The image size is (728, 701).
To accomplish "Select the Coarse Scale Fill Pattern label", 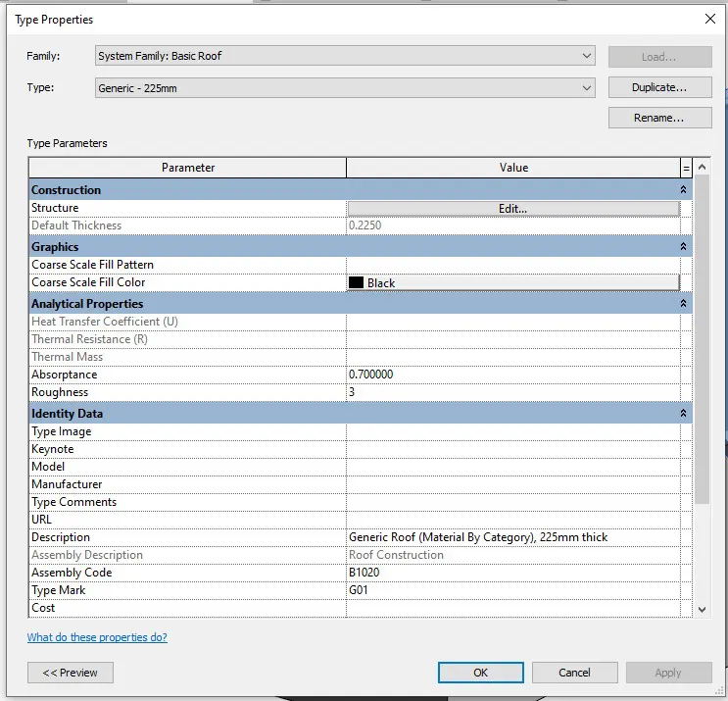I will pyautogui.click(x=92, y=265).
